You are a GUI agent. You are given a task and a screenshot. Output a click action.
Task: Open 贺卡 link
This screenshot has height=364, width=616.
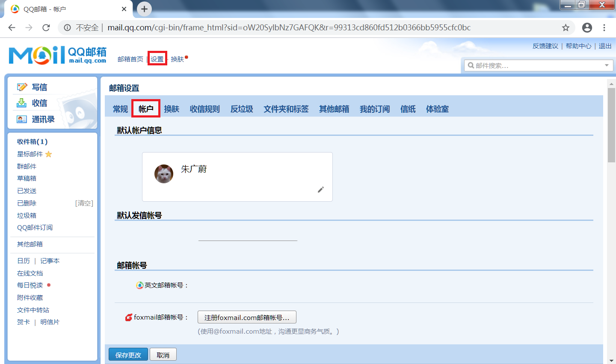coord(24,322)
